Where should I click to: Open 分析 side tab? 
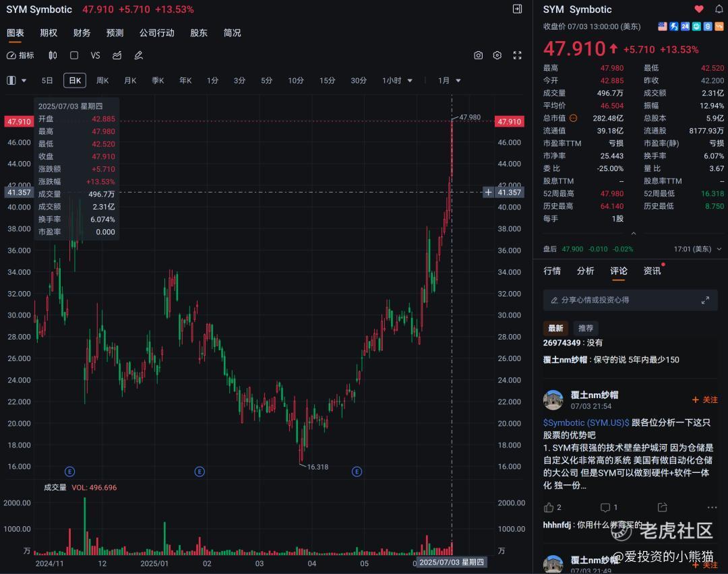[586, 271]
